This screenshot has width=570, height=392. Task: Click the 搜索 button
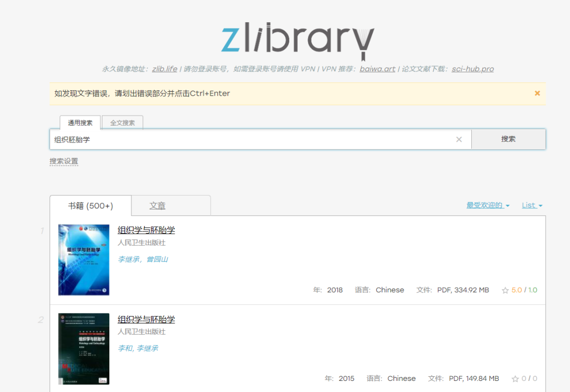508,139
